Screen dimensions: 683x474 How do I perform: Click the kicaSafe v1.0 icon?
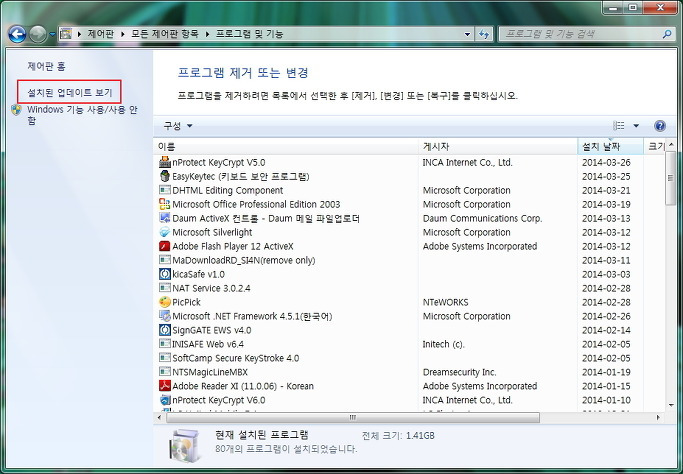coord(165,274)
